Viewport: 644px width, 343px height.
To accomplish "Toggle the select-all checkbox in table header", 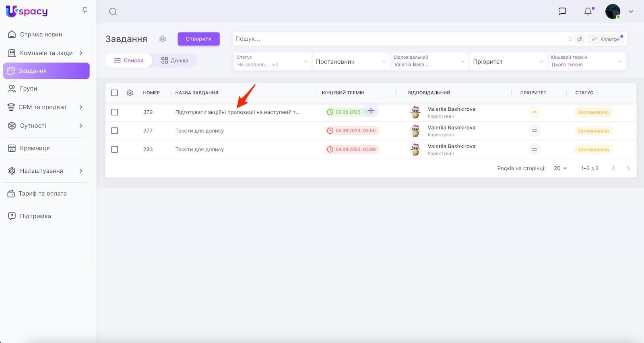I will [x=115, y=93].
